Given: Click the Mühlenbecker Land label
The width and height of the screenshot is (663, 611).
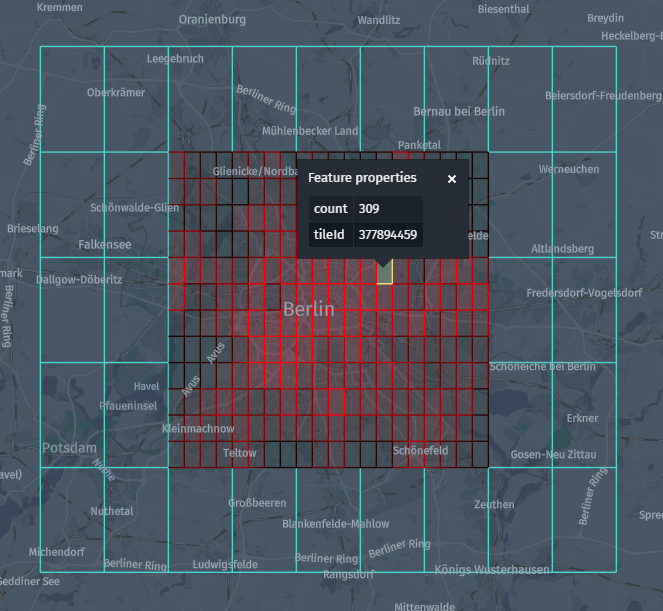Looking at the screenshot, I should point(310,131).
